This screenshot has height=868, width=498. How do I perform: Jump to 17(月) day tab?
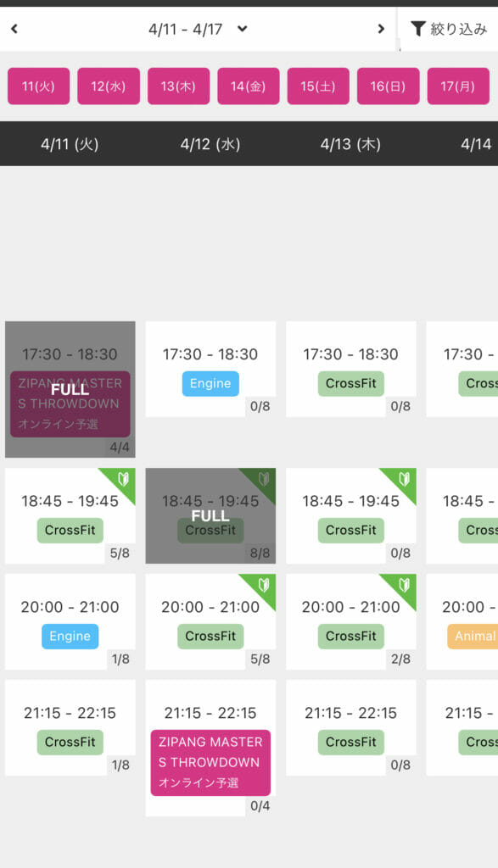(x=458, y=86)
